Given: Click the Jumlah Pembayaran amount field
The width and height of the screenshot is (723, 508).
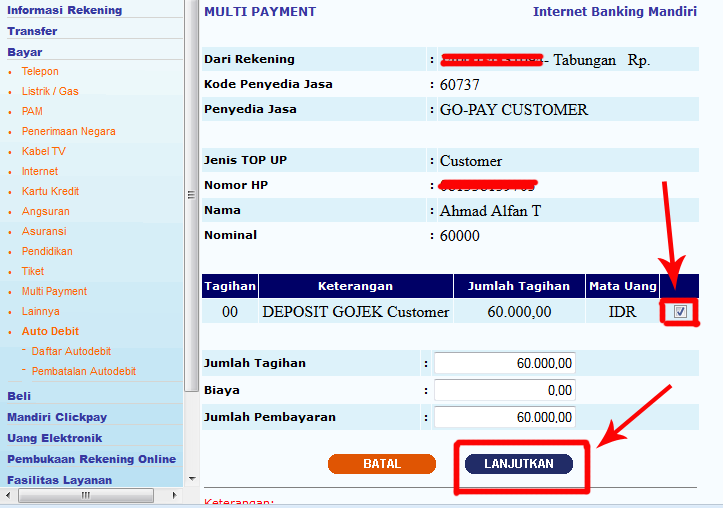Looking at the screenshot, I should (504, 417).
